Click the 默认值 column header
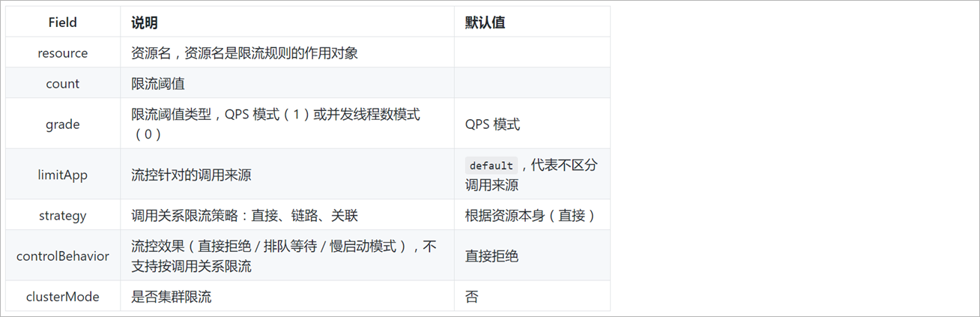 click(x=485, y=22)
